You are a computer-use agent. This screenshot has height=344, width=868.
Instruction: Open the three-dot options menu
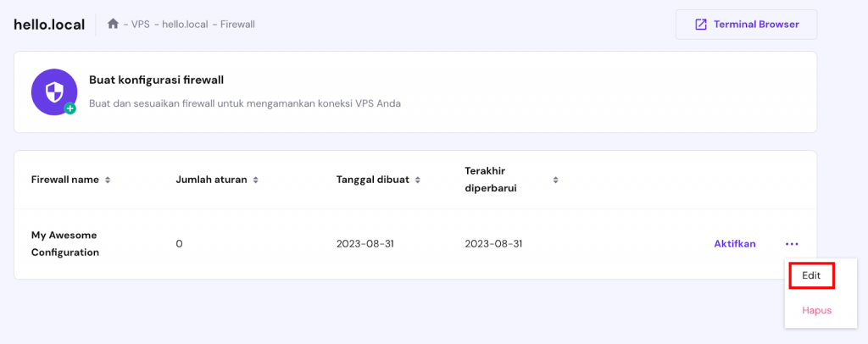pos(792,244)
